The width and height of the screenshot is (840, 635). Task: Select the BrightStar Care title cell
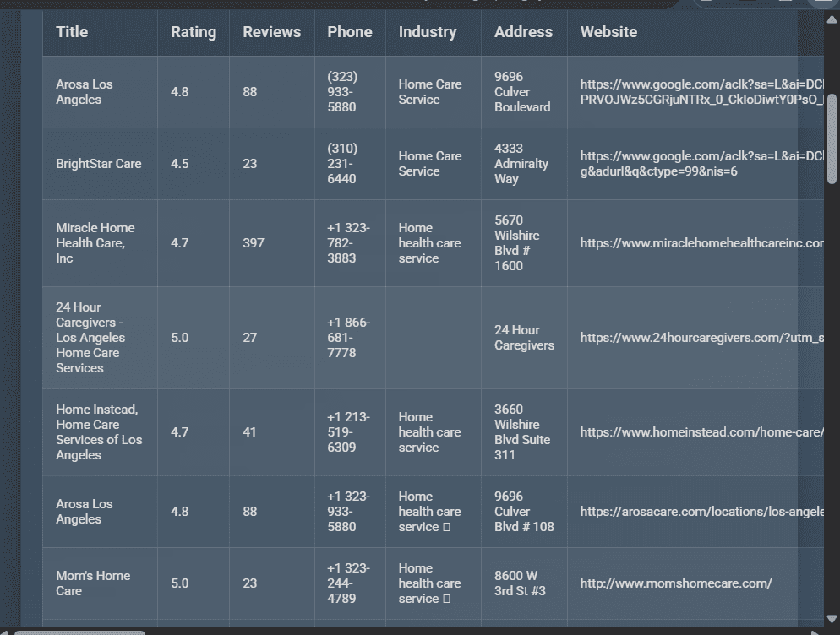point(99,164)
